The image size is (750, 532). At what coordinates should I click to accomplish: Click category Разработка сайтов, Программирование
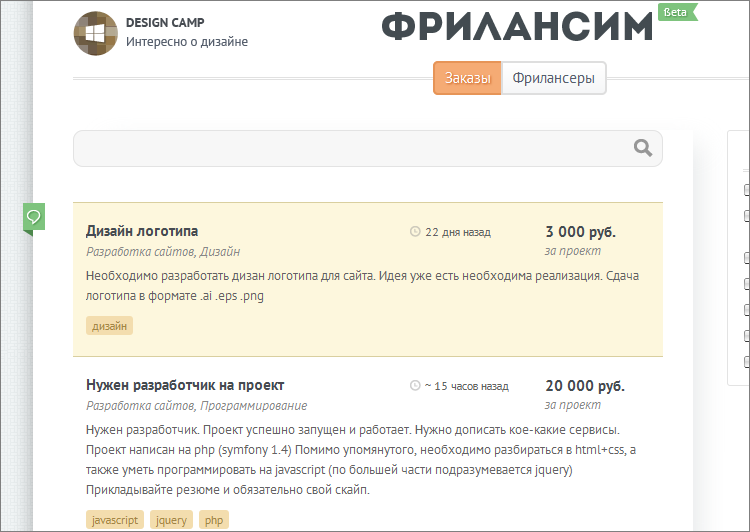[197, 406]
